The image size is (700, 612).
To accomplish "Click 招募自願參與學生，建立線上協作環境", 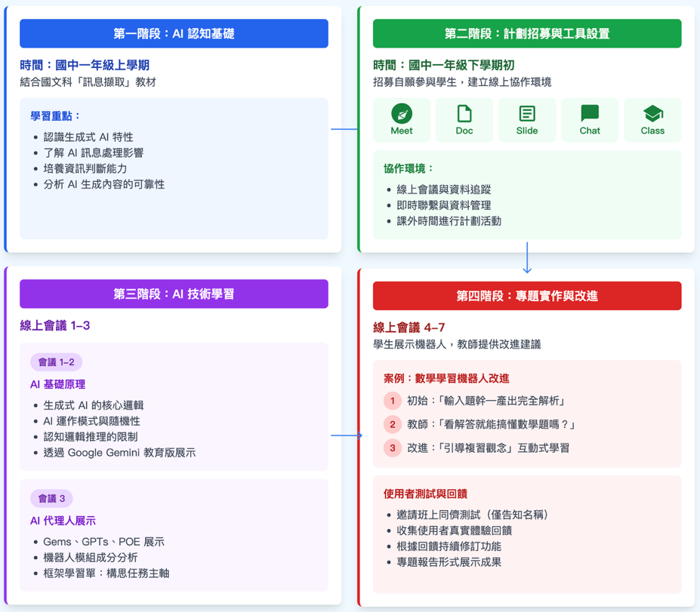I will pyautogui.click(x=462, y=82).
